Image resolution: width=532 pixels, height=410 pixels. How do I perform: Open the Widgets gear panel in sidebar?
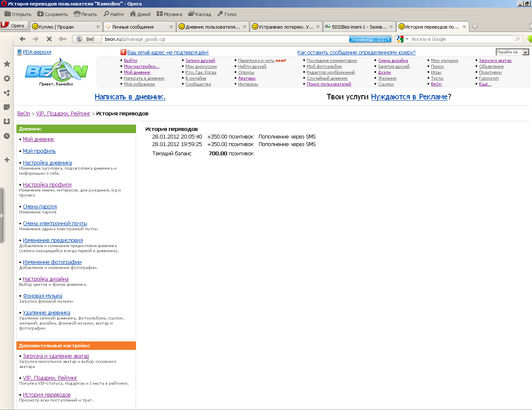pos(7,78)
